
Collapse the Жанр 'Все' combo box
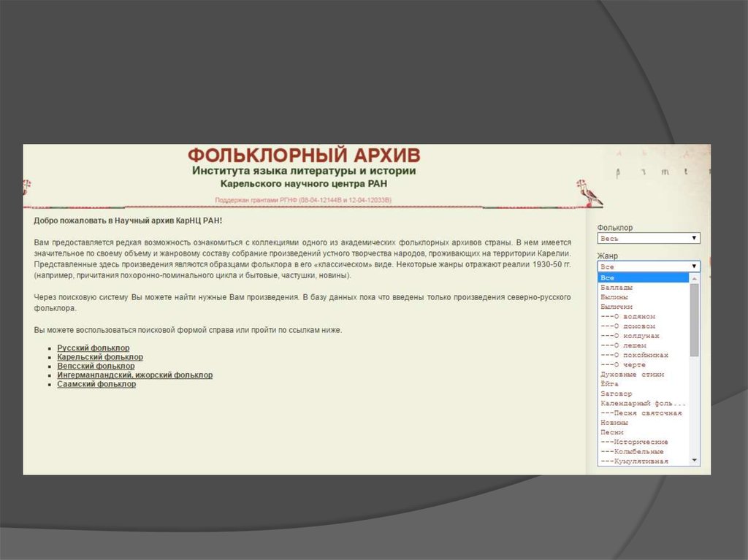pyautogui.click(x=649, y=266)
